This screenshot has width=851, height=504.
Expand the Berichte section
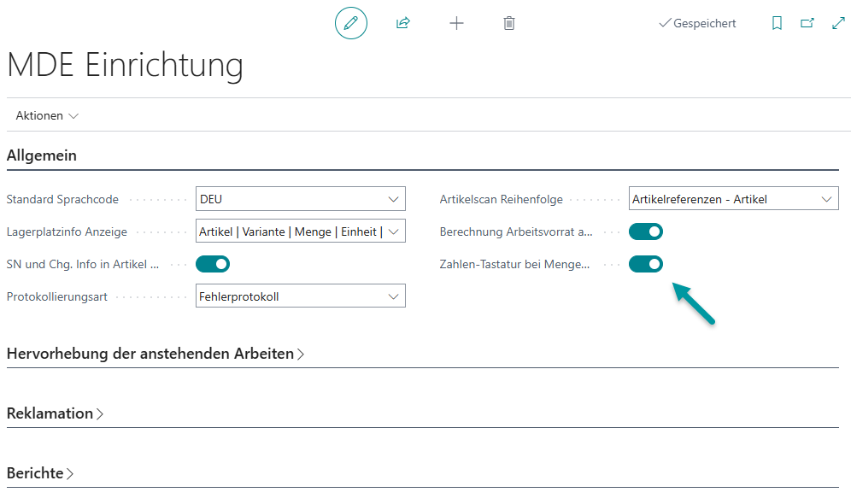pos(39,473)
